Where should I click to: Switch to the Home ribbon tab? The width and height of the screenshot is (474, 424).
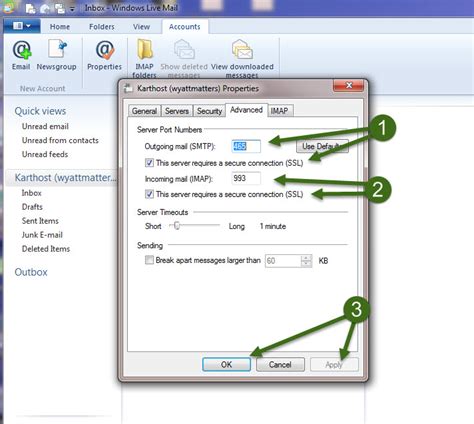[x=60, y=27]
